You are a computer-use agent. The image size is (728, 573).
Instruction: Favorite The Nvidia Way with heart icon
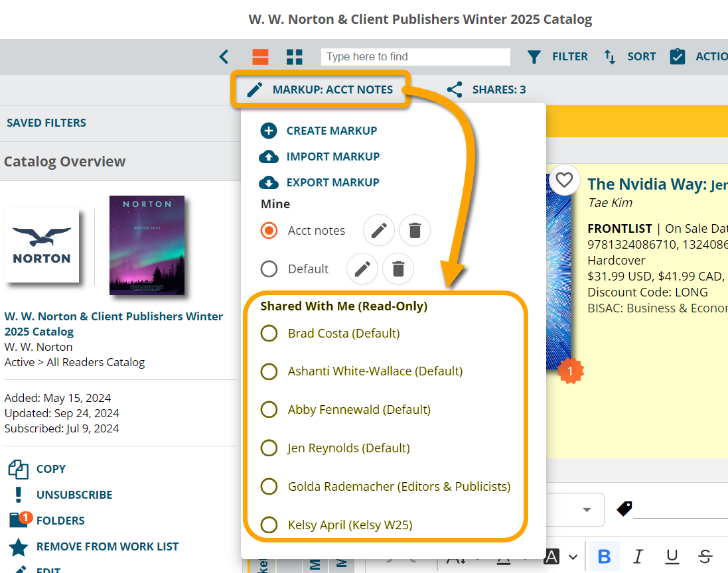tap(564, 180)
